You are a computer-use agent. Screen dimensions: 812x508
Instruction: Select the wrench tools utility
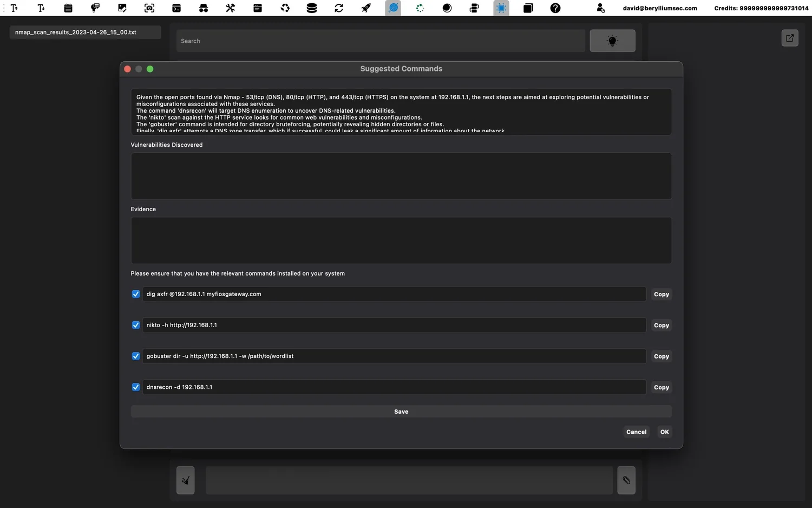pos(230,8)
